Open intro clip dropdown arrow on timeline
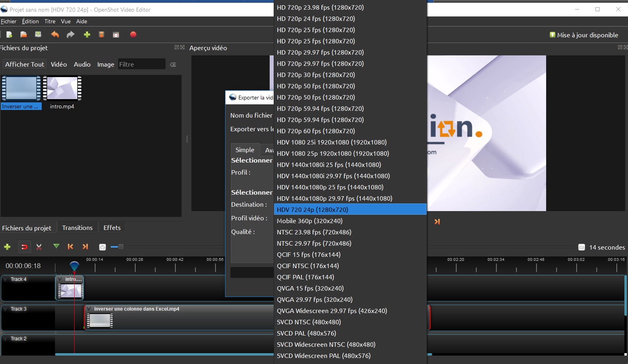 pos(60,279)
